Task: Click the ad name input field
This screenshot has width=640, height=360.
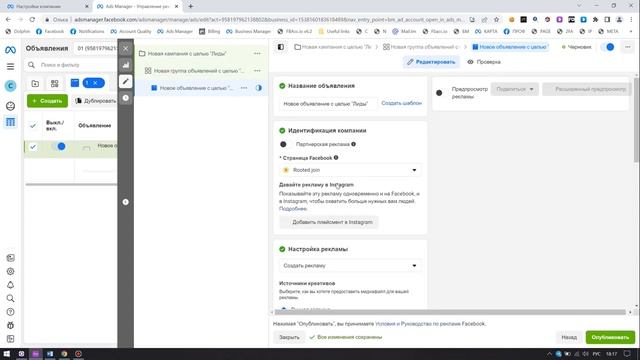Action: pos(328,104)
